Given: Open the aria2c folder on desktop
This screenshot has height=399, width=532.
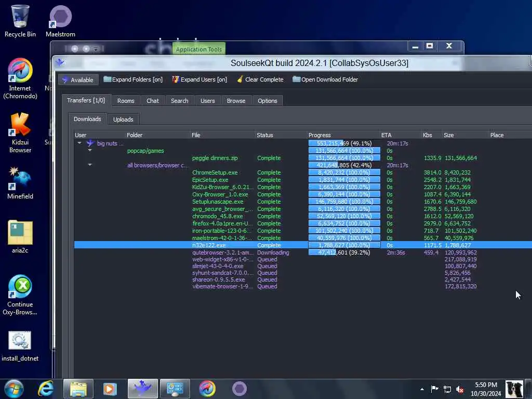Looking at the screenshot, I should [20, 237].
